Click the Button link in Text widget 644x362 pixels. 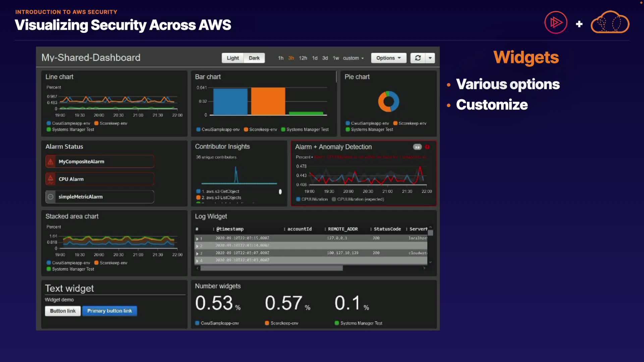63,311
